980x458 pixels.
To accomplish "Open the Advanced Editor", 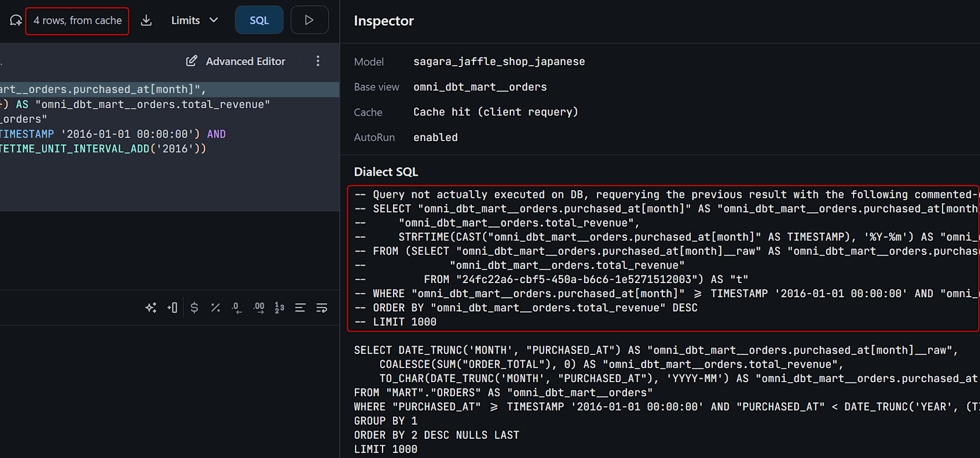I will (236, 61).
